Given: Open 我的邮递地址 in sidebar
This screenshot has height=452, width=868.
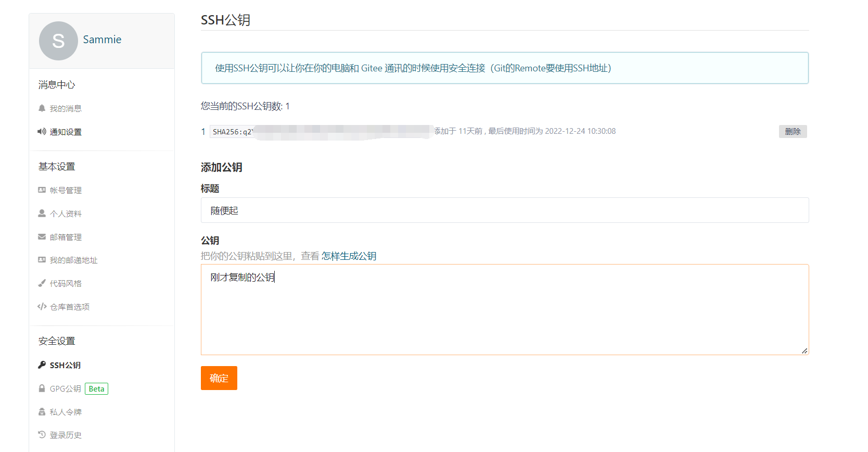Looking at the screenshot, I should tap(73, 260).
